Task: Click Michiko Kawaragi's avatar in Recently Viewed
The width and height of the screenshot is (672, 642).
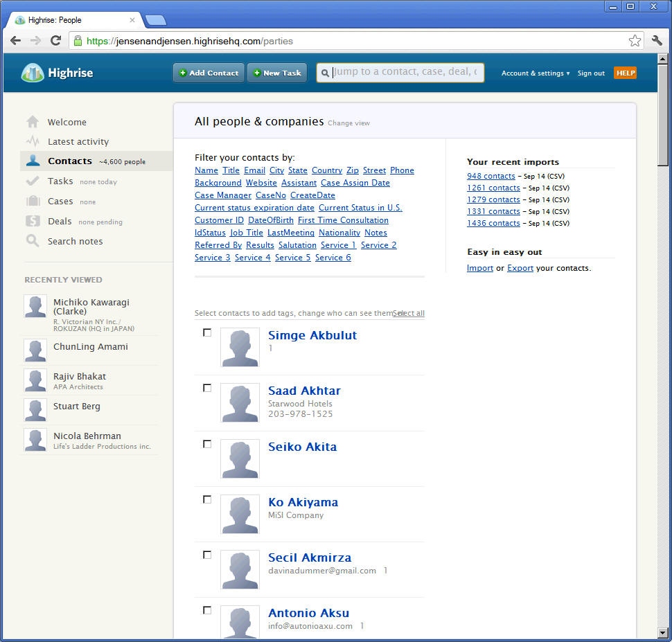Action: pyautogui.click(x=35, y=306)
